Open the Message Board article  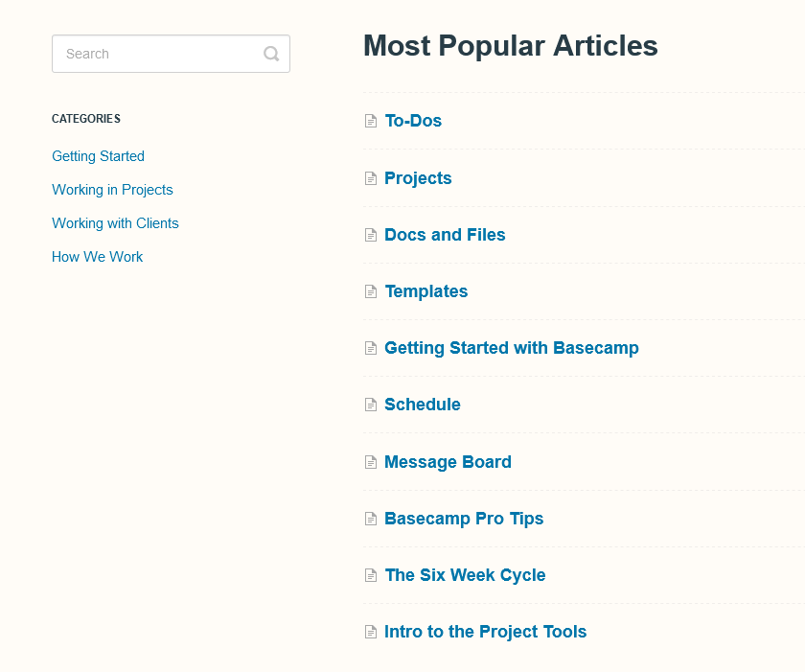pos(448,461)
